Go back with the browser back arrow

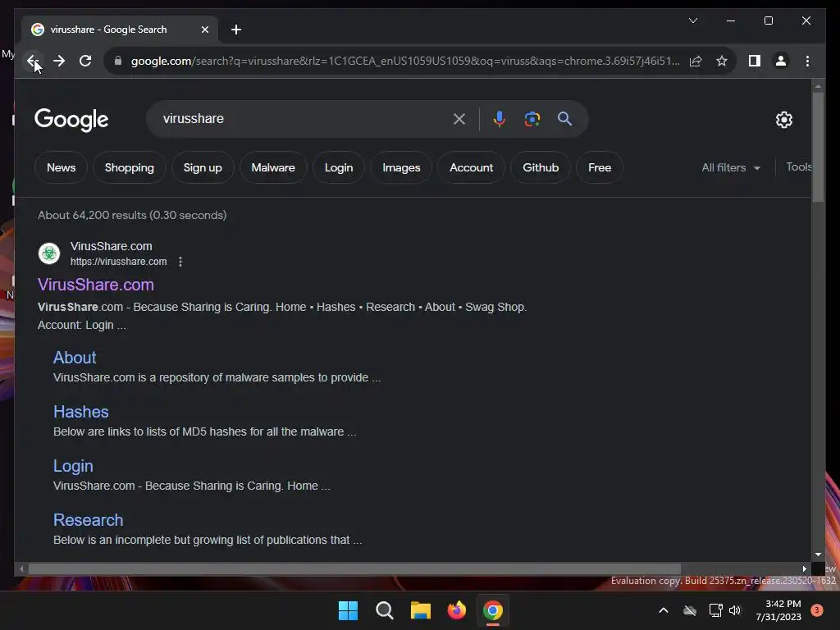point(33,61)
